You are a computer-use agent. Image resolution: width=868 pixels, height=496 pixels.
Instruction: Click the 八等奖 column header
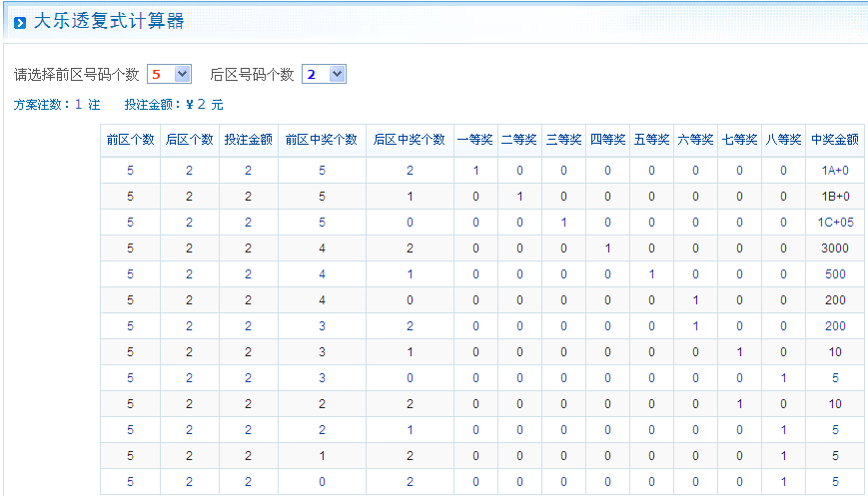point(783,140)
